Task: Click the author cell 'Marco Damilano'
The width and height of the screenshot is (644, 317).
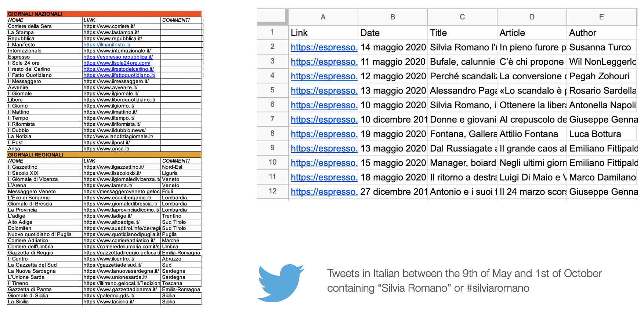Action: coord(601,177)
